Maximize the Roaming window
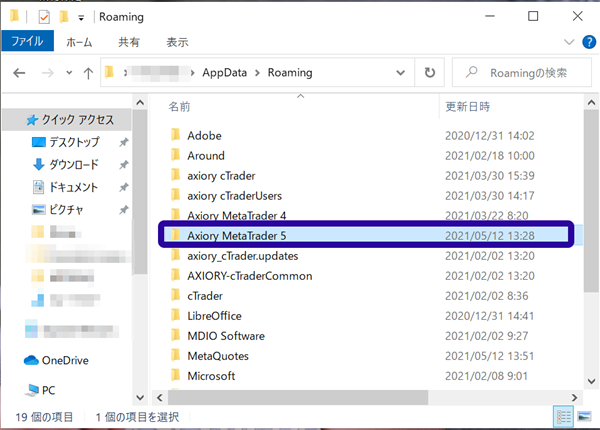 [533, 16]
